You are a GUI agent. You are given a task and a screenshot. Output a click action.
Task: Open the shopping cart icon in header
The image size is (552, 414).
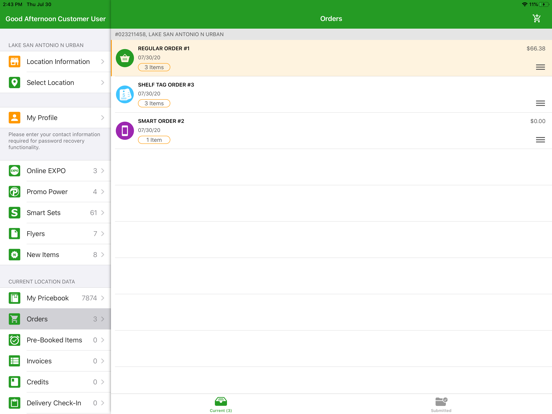536,18
